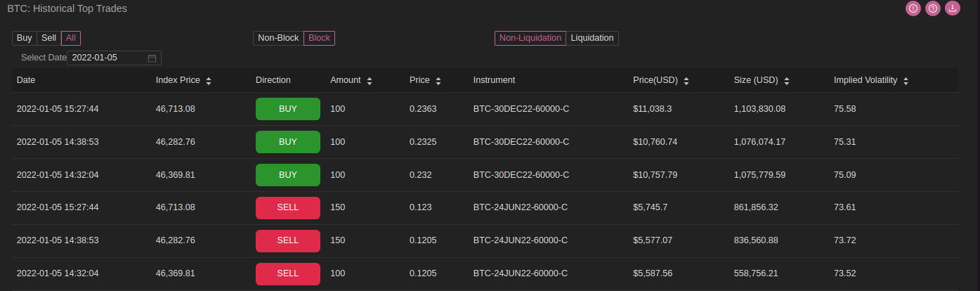Click size value 1,075,779.59
Image resolution: width=980 pixels, height=291 pixels.
pos(759,175)
